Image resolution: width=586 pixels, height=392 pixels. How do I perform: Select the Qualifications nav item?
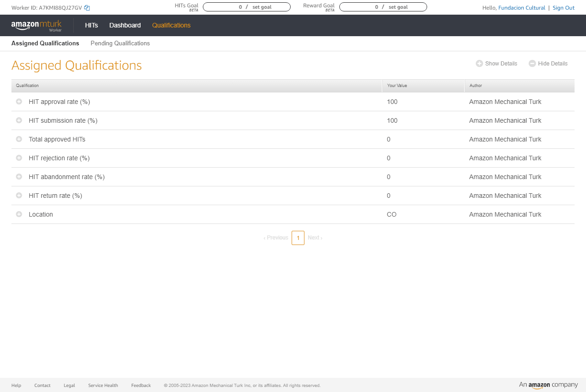click(x=171, y=25)
